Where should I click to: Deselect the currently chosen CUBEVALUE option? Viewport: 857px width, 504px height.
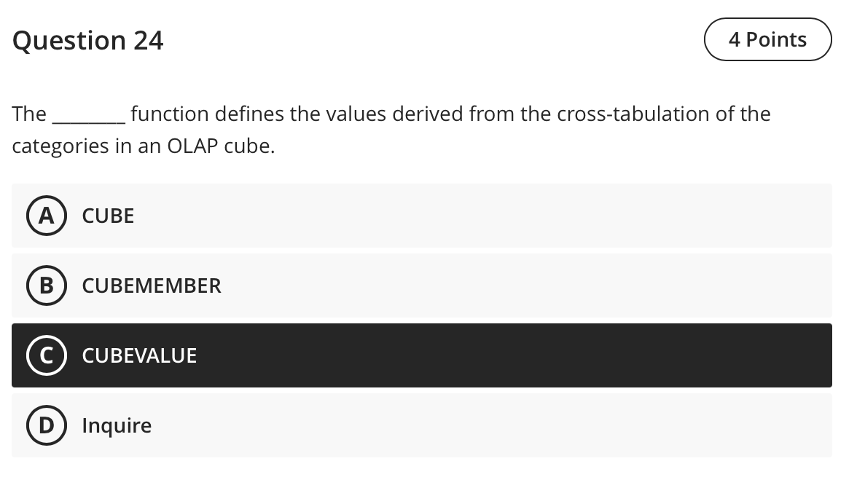click(x=422, y=355)
